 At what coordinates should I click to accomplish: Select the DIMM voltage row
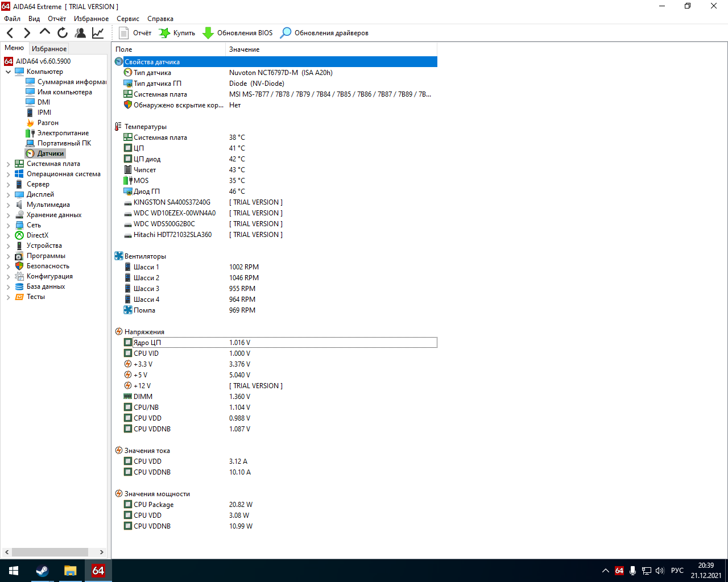click(x=275, y=397)
